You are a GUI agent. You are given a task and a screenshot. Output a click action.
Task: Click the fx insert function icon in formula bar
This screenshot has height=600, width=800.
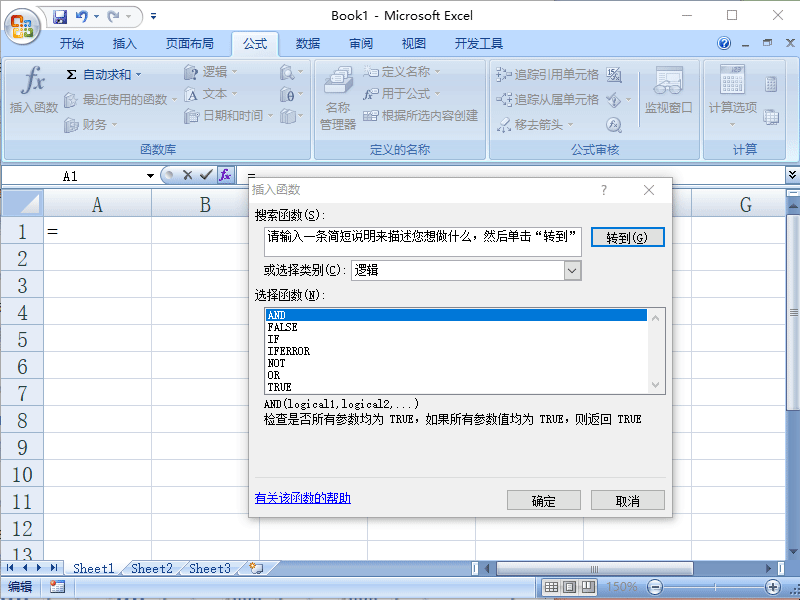coord(225,176)
